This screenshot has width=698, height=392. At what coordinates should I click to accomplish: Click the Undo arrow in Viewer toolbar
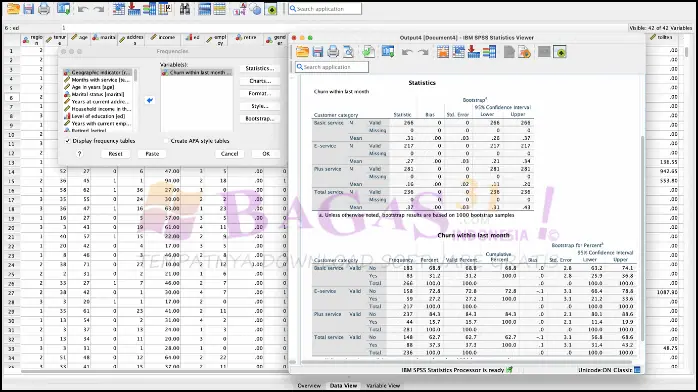(406, 53)
